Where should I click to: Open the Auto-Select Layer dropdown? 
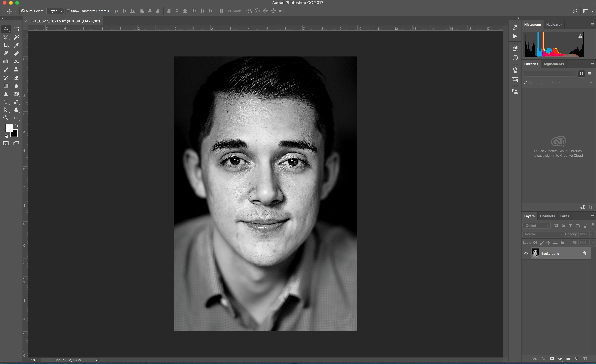click(x=55, y=11)
